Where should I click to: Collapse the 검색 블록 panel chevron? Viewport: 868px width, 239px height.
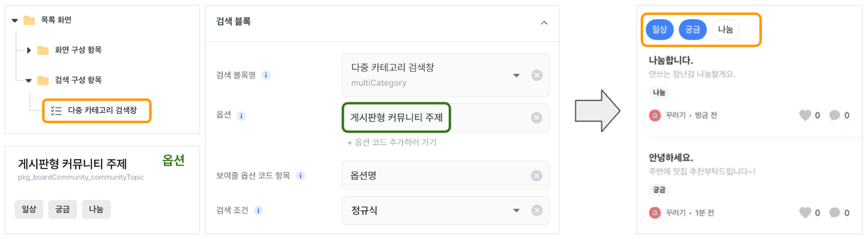click(544, 23)
